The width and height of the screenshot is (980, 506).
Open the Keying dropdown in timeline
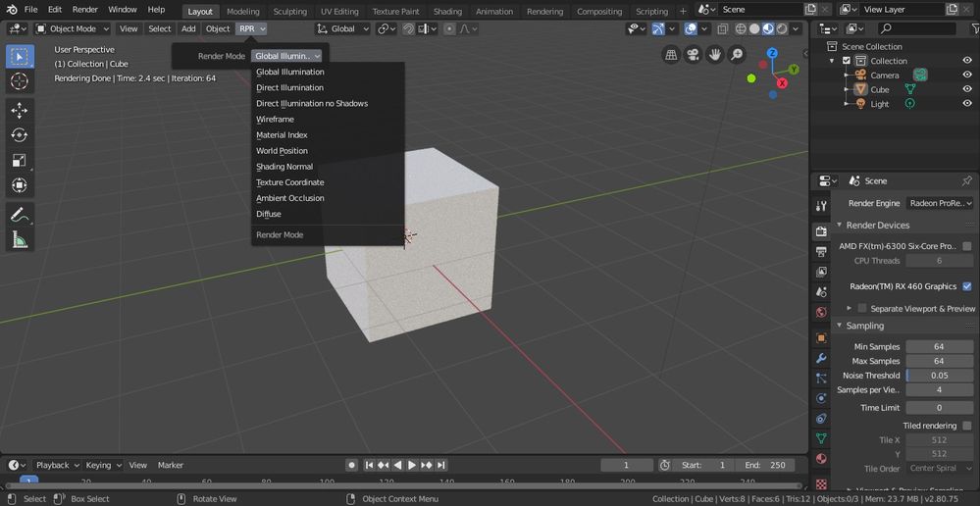pyautogui.click(x=103, y=465)
